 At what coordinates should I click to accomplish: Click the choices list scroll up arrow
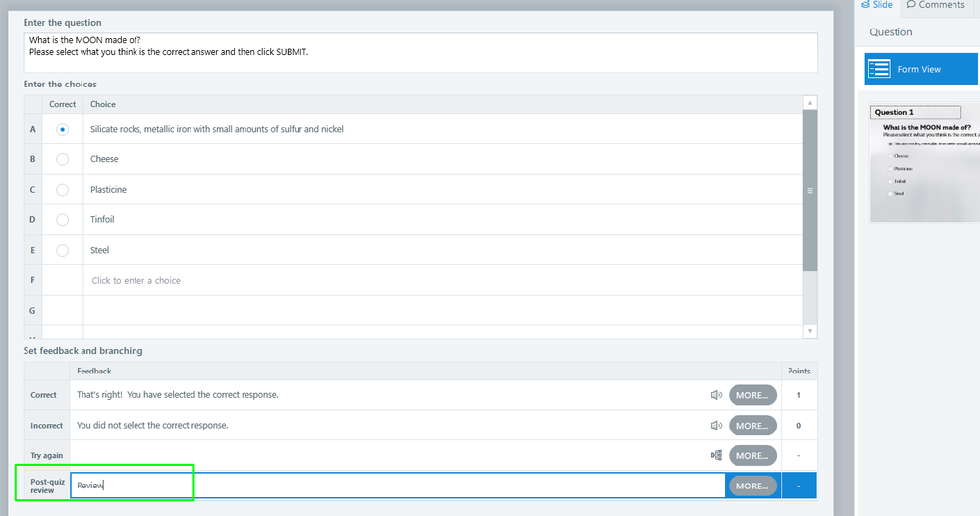pos(810,103)
